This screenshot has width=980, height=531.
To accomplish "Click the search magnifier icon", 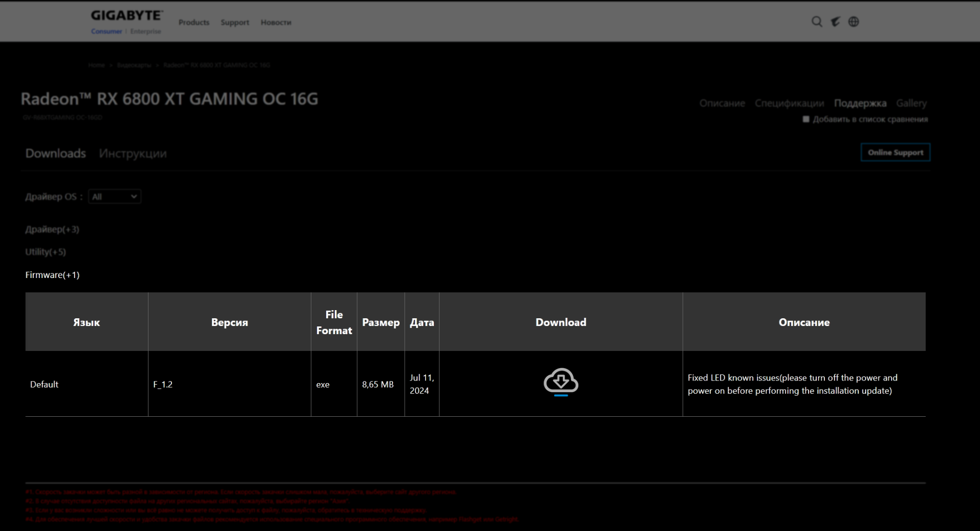I will [817, 22].
